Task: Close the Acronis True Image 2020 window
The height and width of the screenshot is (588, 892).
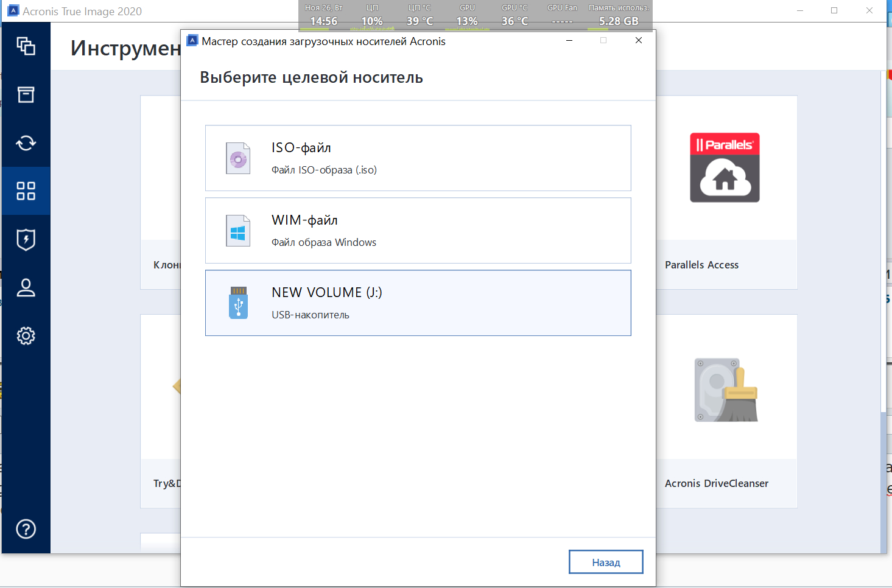Action: [869, 10]
